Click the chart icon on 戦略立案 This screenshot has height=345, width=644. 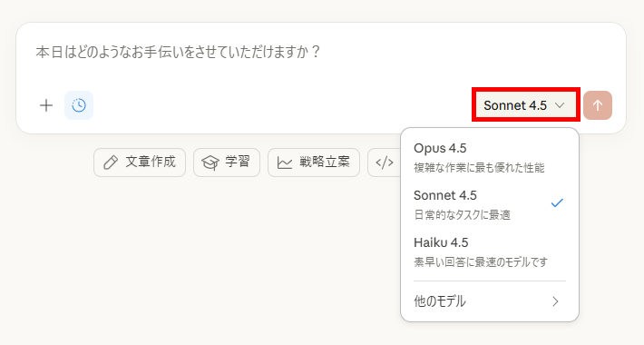pyautogui.click(x=285, y=163)
